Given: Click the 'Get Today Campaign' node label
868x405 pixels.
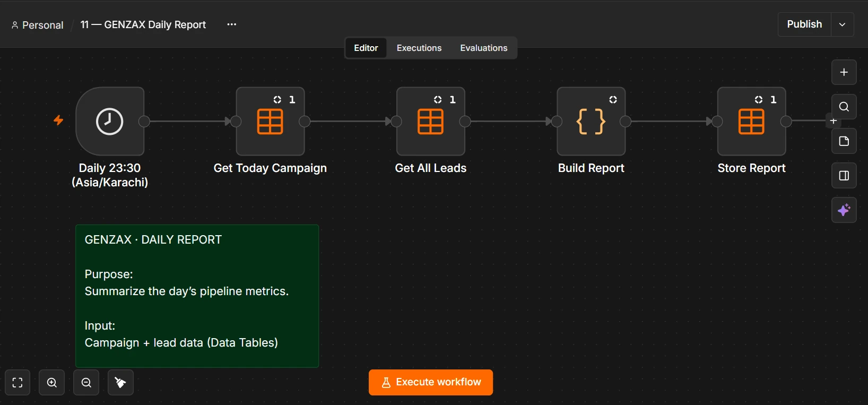Looking at the screenshot, I should pyautogui.click(x=270, y=168).
